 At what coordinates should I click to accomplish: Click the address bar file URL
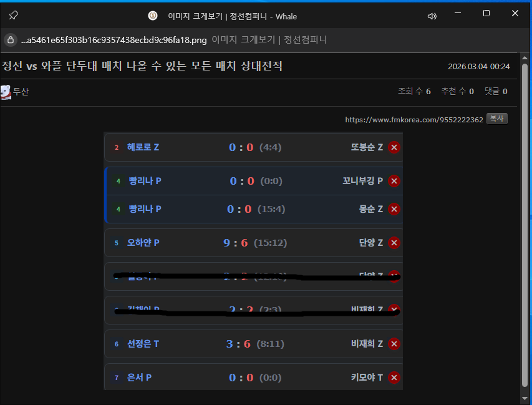pyautogui.click(x=114, y=40)
